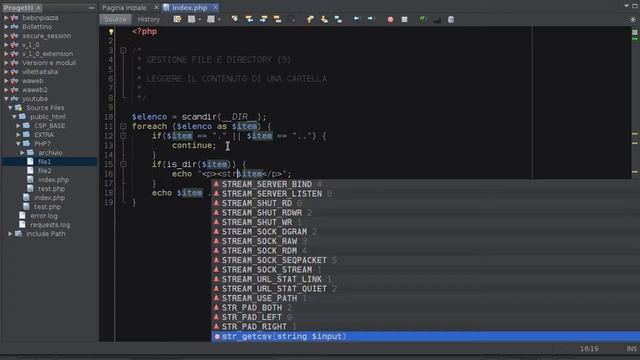Click the Find Previous Occurrence toolbar icon
The image size is (640, 360).
click(x=249, y=19)
